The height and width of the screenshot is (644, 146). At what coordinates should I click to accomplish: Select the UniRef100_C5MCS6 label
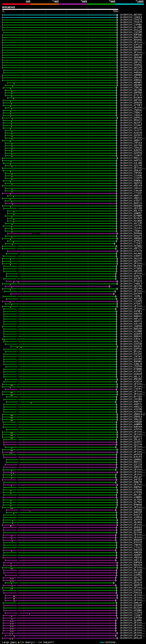(x=131, y=88)
